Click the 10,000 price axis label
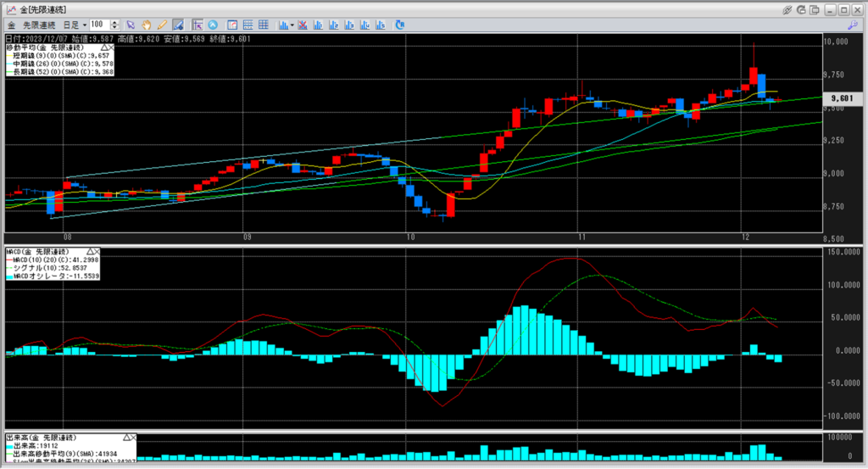 coord(835,42)
